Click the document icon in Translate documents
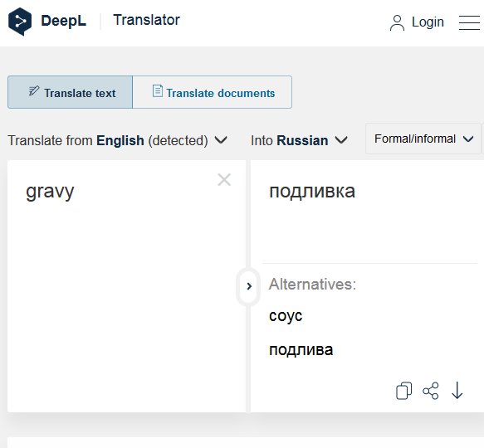484x448 pixels. 158,91
